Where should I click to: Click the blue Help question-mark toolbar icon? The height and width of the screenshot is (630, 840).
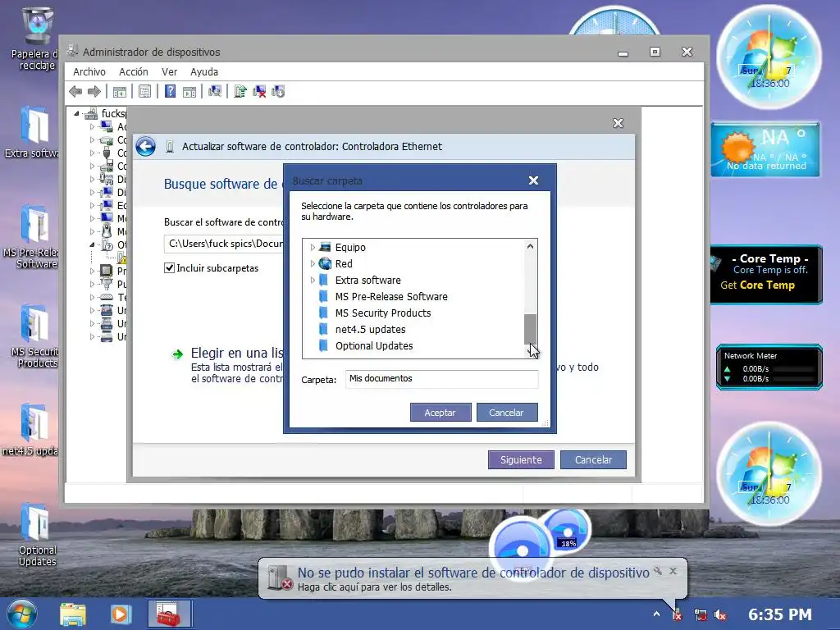[170, 92]
